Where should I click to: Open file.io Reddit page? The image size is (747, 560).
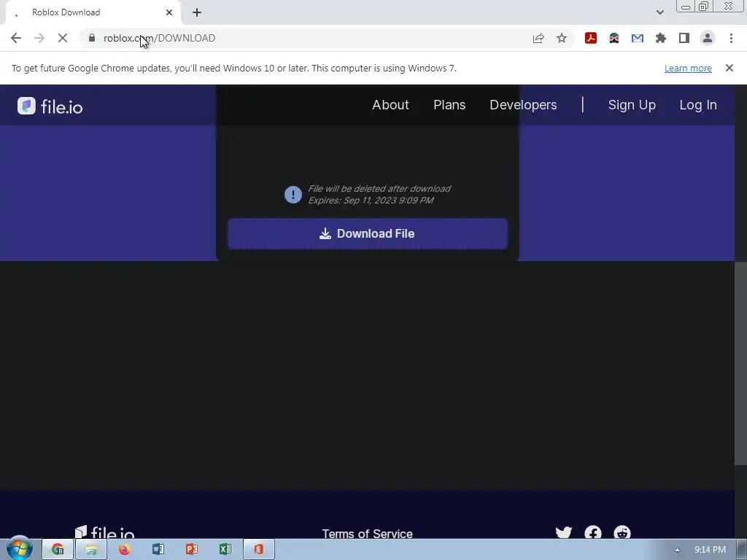622,532
